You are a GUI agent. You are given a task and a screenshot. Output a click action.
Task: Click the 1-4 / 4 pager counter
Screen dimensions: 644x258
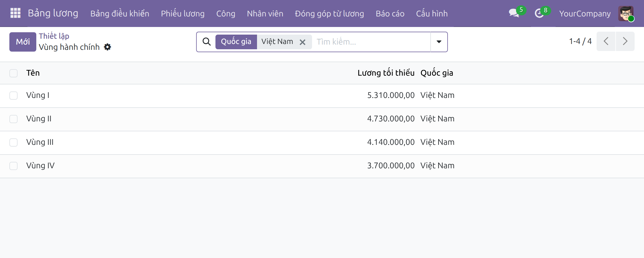(580, 41)
